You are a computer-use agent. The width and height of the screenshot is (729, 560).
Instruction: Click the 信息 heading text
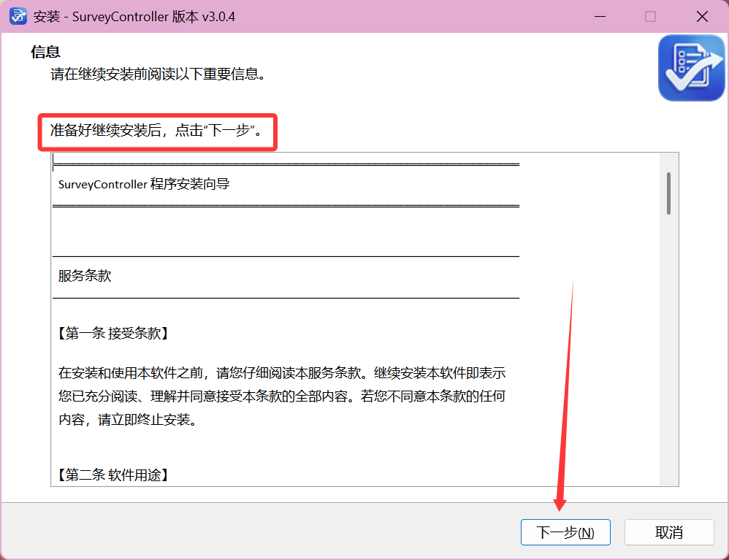pos(45,52)
